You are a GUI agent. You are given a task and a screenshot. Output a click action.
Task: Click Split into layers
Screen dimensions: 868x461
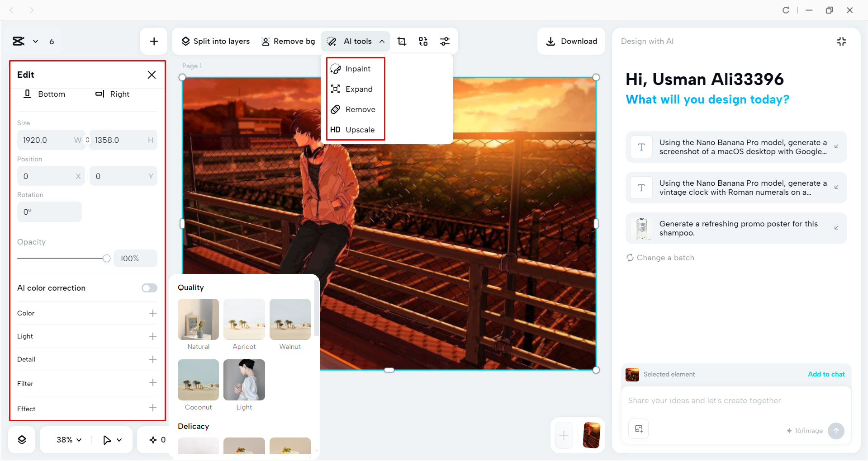(215, 41)
